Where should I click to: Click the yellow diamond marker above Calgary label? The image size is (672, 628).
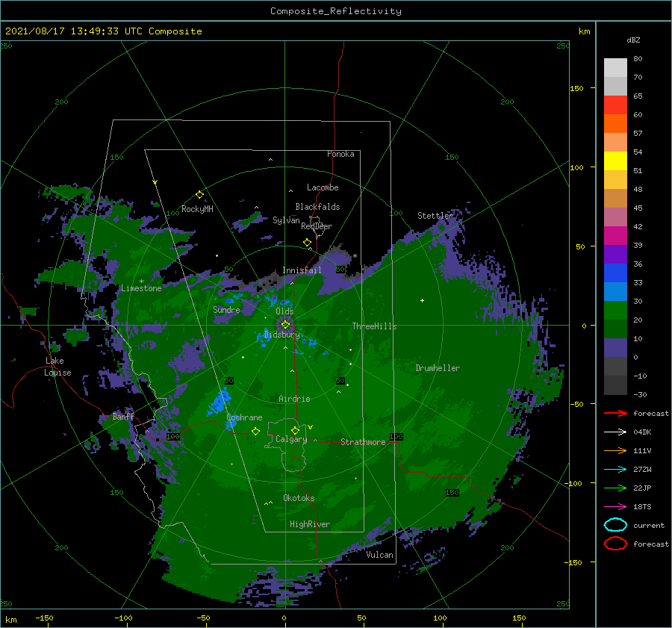pyautogui.click(x=295, y=430)
